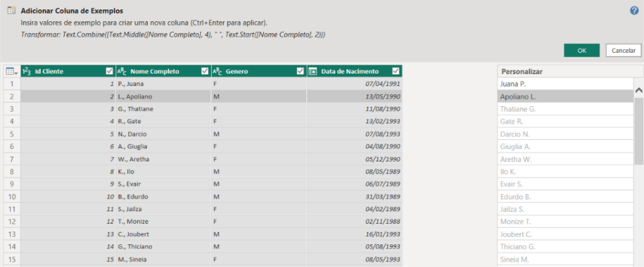This screenshot has width=644, height=267.
Task: Click the cell 'W., Aretha'
Action: [x=164, y=159]
